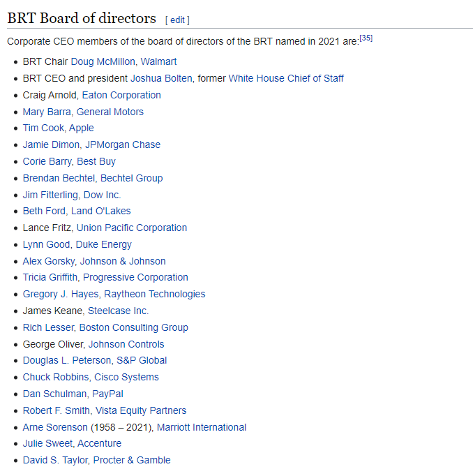Screen dimensions: 473x476
Task: Click the unlinked name George Oliver
Action: pyautogui.click(x=53, y=344)
